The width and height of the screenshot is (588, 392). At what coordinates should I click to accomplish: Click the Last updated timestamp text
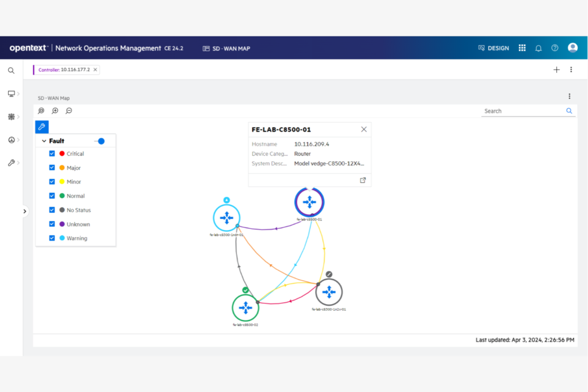[x=525, y=340]
